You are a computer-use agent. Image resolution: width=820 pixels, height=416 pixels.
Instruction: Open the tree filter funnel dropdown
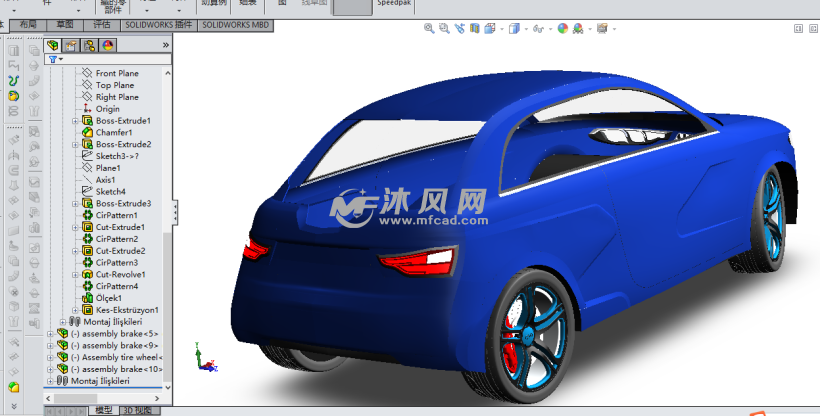click(x=55, y=60)
